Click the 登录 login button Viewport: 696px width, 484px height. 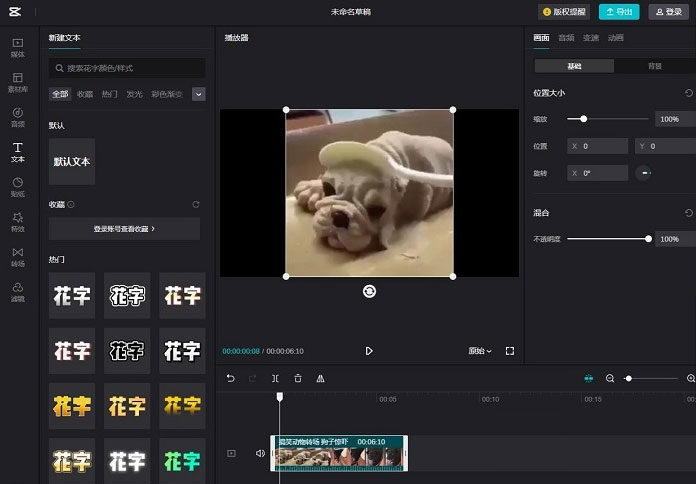coord(668,12)
